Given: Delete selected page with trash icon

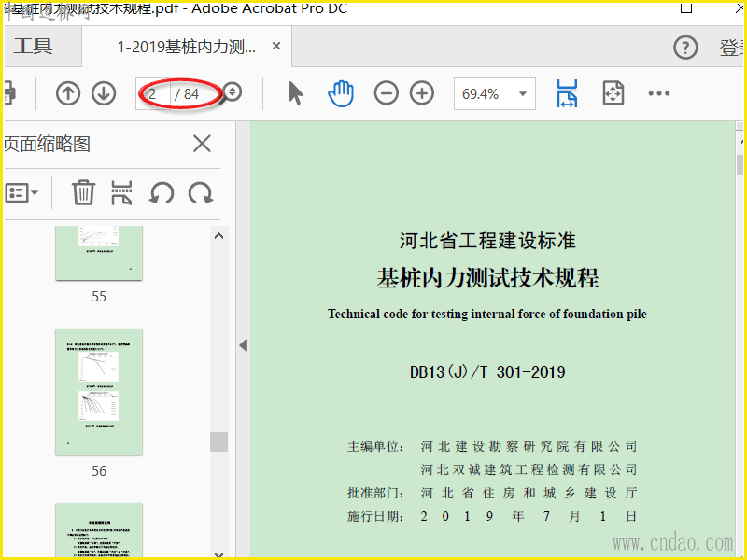Looking at the screenshot, I should (x=83, y=192).
